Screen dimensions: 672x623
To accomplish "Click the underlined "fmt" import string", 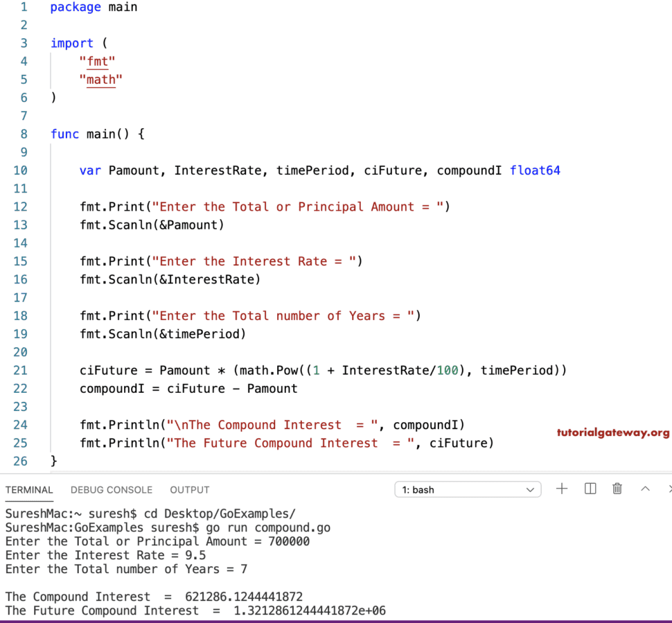I will [x=98, y=61].
